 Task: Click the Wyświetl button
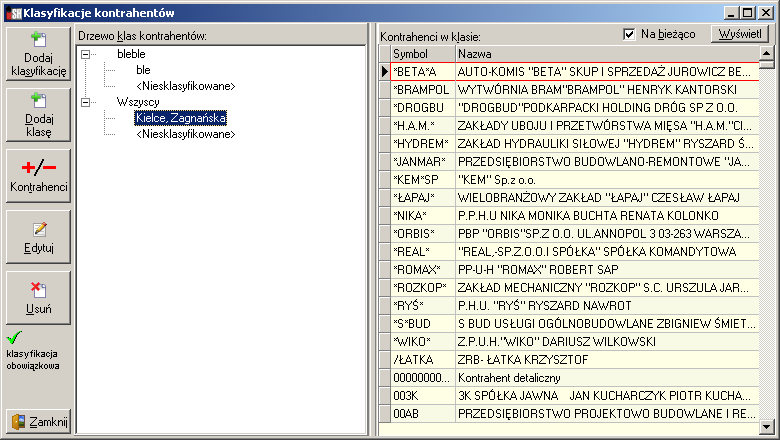[740, 34]
